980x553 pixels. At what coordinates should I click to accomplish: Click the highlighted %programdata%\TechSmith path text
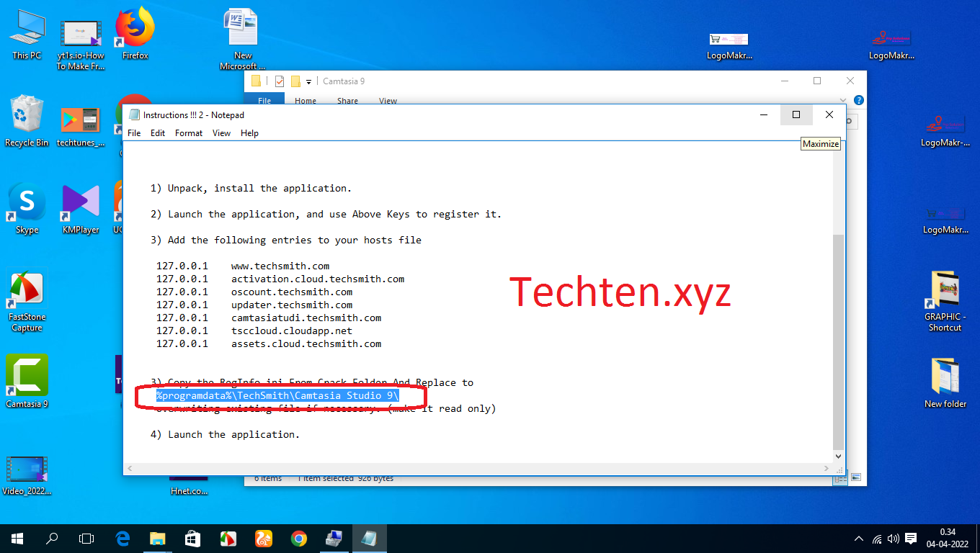point(277,395)
